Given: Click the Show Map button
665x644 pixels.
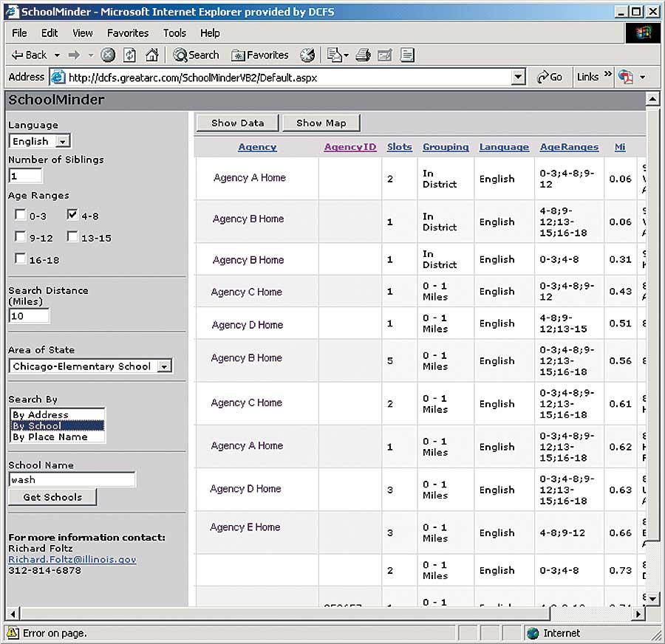Looking at the screenshot, I should [x=321, y=123].
